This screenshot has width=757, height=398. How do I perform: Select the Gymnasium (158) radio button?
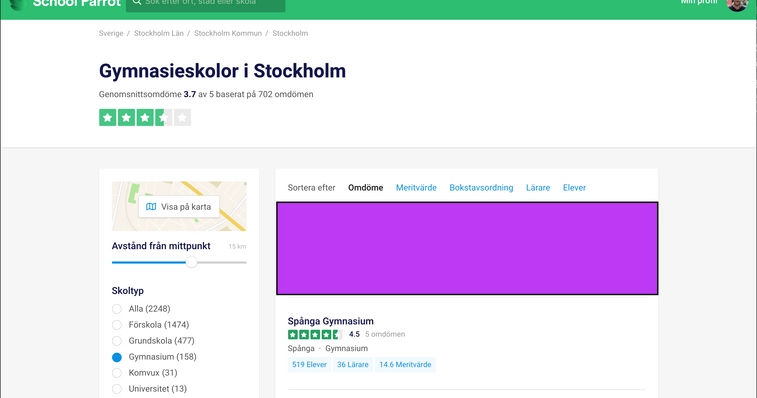117,357
